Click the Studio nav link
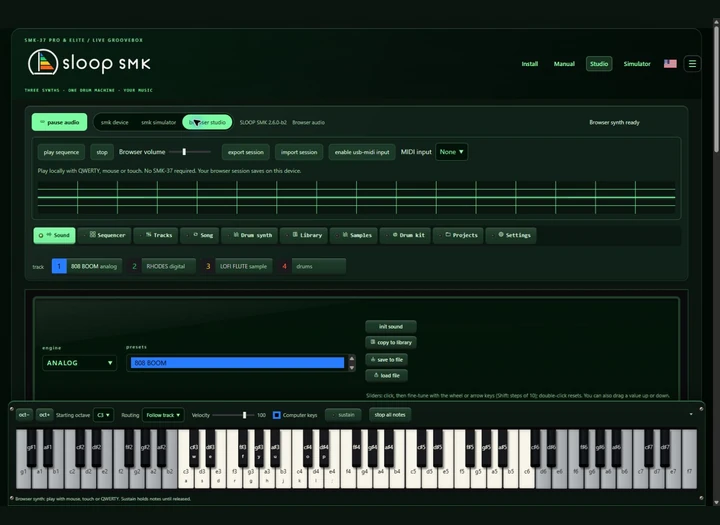The width and height of the screenshot is (720, 525). click(599, 64)
